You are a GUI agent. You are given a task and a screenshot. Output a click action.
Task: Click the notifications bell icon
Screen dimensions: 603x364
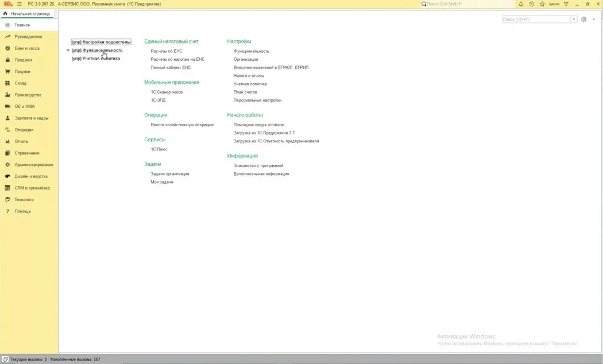tap(521, 4)
